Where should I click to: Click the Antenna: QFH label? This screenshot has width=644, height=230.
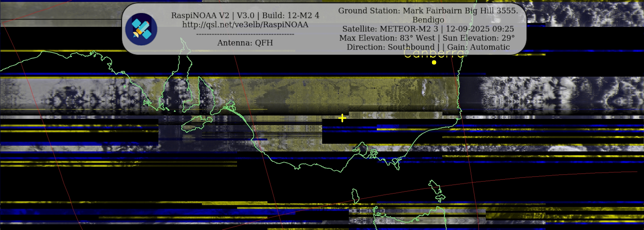245,43
